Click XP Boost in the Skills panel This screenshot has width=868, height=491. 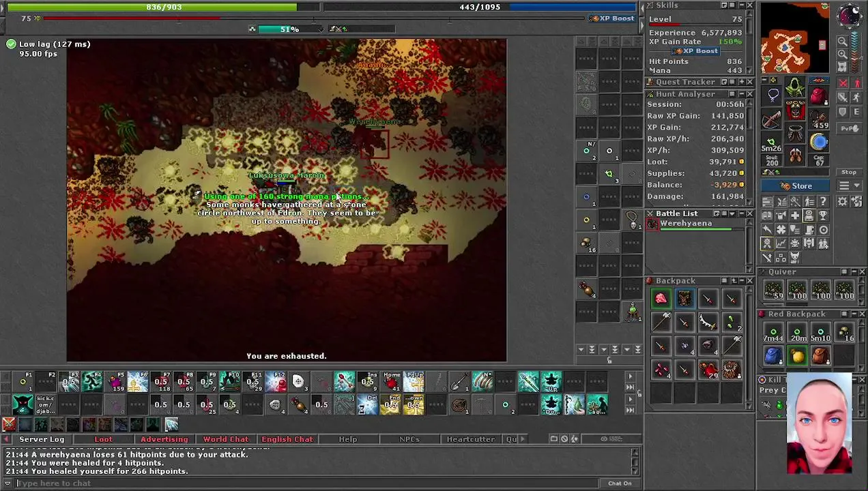click(x=695, y=50)
